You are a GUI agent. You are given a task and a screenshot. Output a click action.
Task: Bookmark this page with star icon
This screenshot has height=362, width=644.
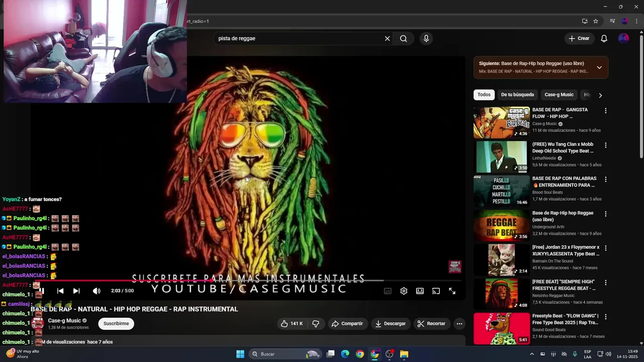(596, 21)
